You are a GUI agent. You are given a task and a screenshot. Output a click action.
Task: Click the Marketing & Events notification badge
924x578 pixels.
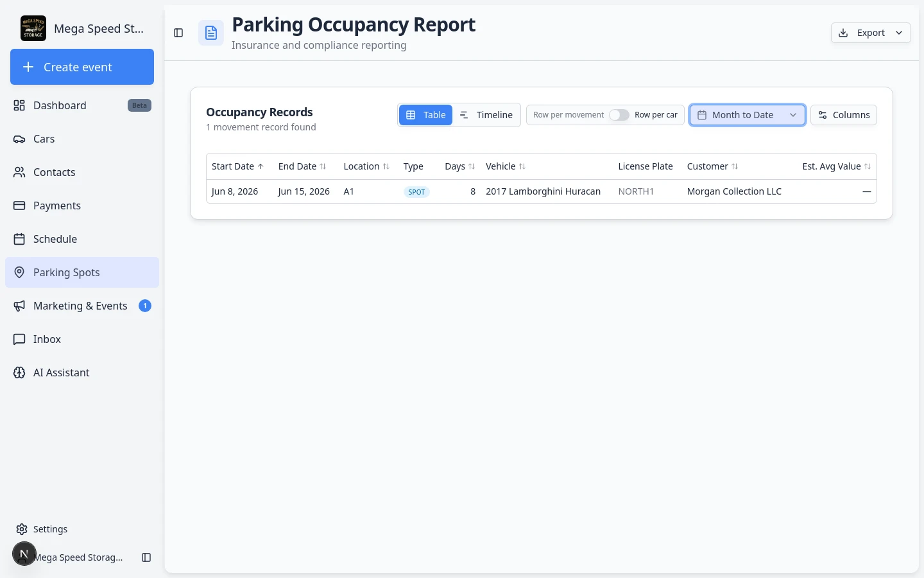(145, 306)
